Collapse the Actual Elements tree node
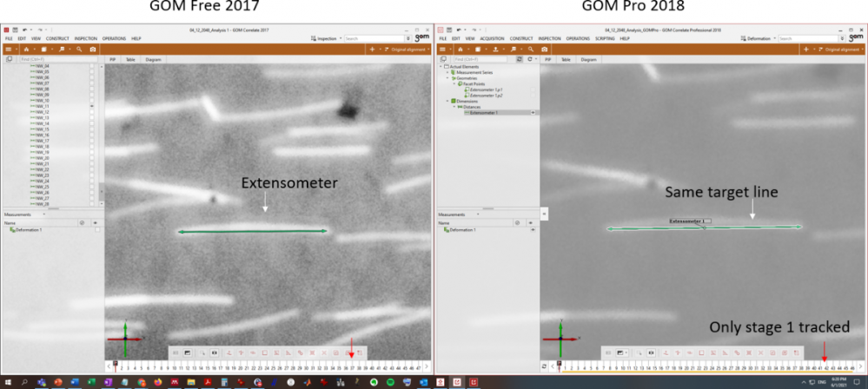Viewport: 868px width, 389px height. (x=441, y=66)
